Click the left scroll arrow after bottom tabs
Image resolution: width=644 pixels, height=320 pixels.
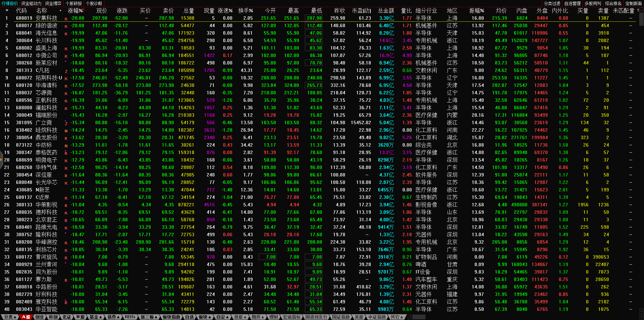410,317
